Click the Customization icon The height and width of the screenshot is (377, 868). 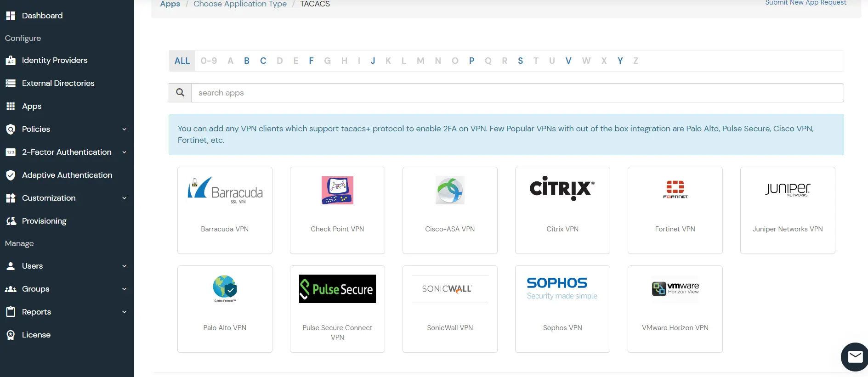[11, 198]
